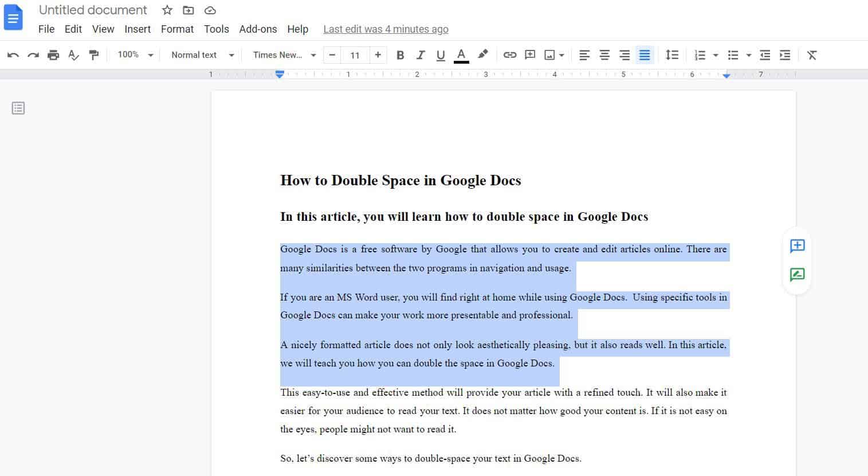Screen dimensions: 868x476
Task: Click the Redo arrow
Action: [x=33, y=55]
